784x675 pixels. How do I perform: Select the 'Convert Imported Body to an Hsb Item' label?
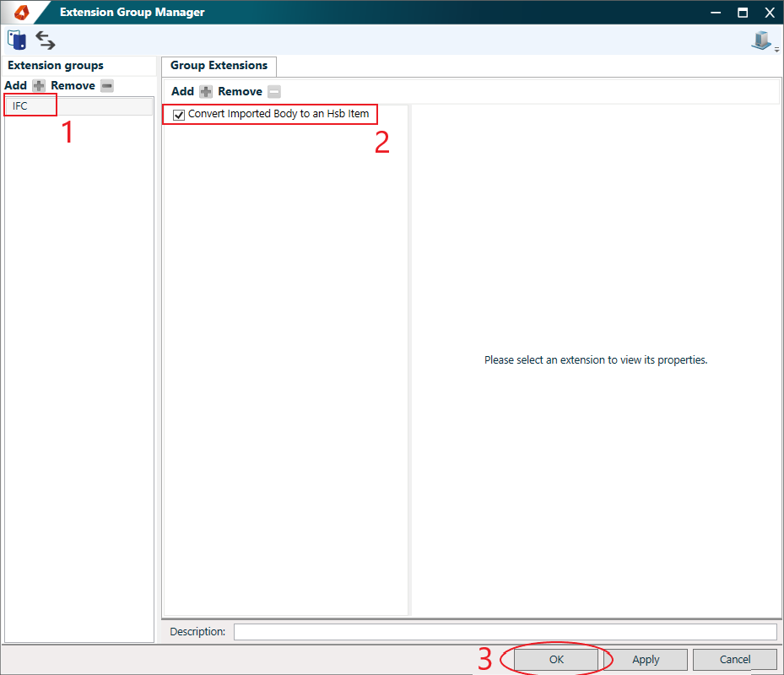click(x=278, y=114)
